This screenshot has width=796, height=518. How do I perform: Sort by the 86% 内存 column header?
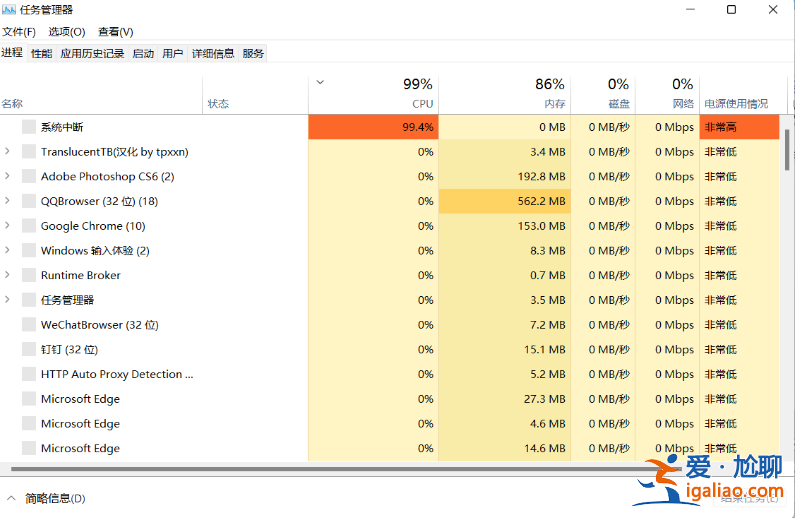[x=505, y=95]
